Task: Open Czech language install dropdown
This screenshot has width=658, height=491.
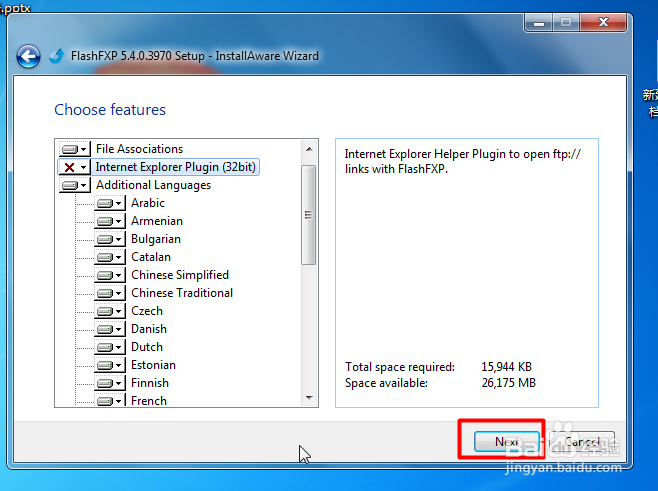Action: coord(110,311)
